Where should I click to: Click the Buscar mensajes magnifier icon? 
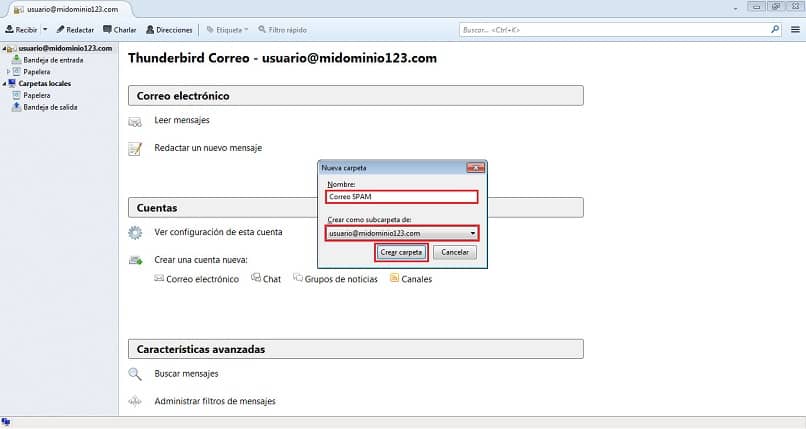click(x=135, y=375)
